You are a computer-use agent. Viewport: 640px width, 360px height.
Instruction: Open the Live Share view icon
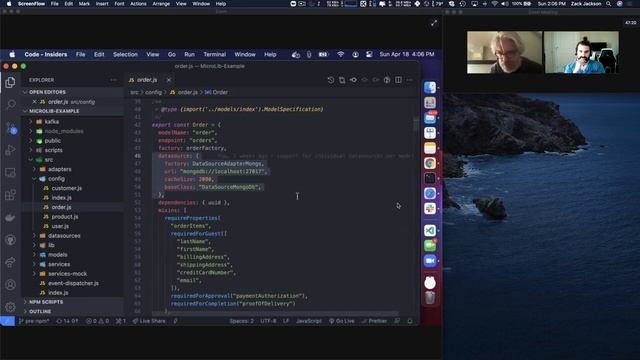point(10,262)
